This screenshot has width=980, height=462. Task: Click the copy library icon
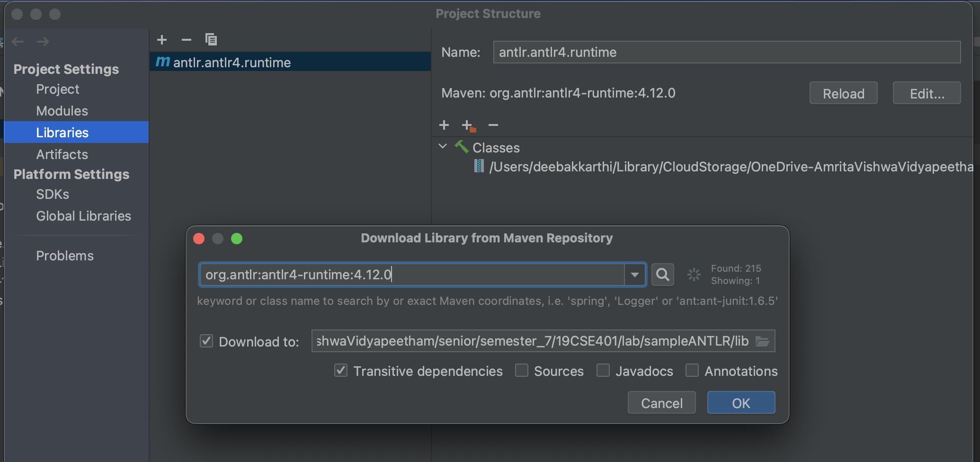pyautogui.click(x=211, y=40)
